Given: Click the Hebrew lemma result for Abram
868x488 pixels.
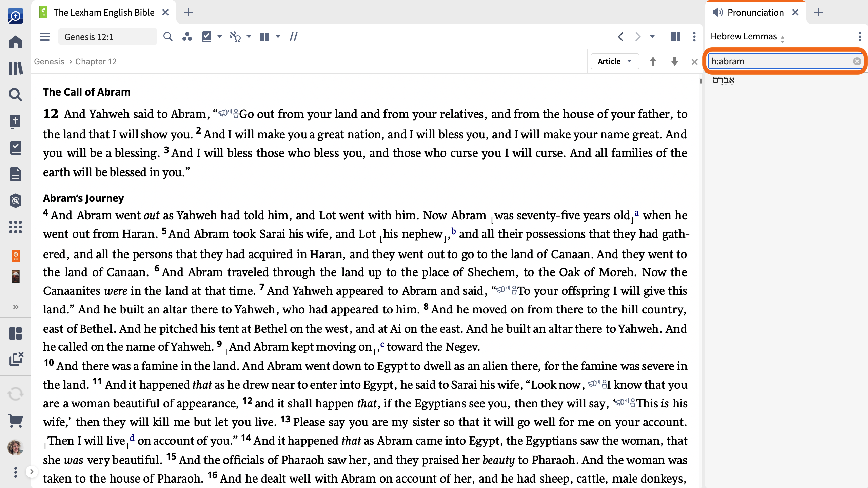Looking at the screenshot, I should [724, 81].
